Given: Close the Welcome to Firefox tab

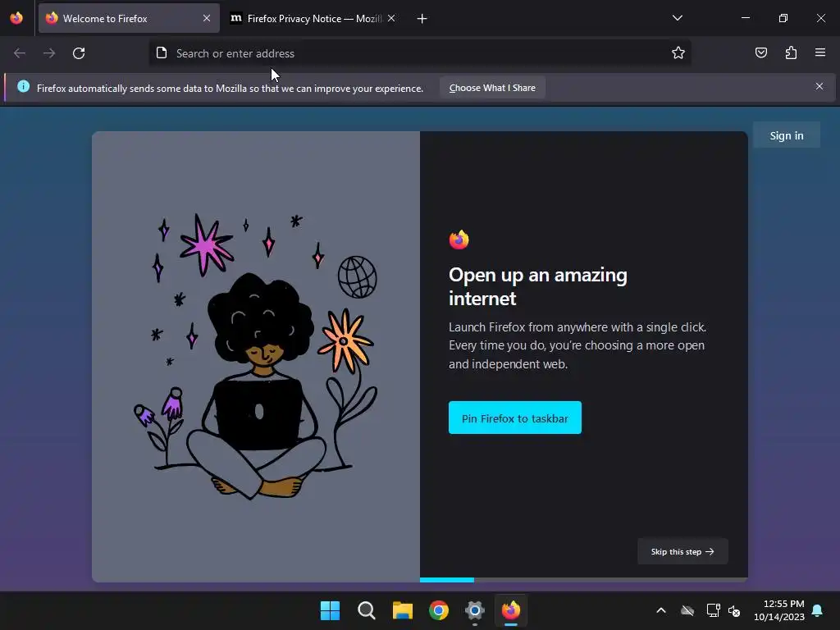Looking at the screenshot, I should pyautogui.click(x=207, y=18).
